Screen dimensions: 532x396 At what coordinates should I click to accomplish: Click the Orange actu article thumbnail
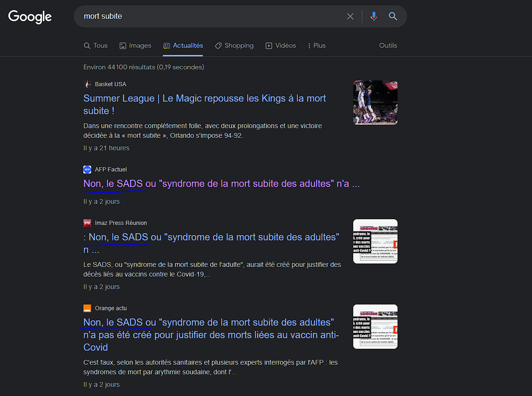tap(375, 327)
